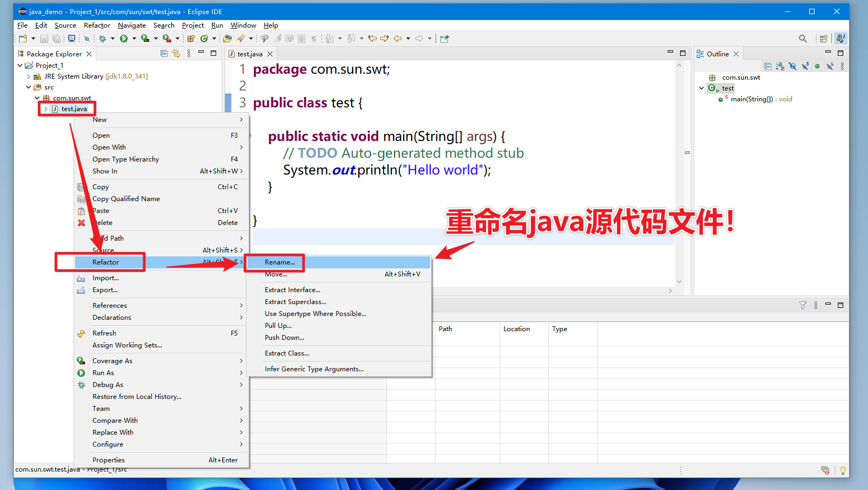
Task: Select Infer Generic Type Arguments...
Action: point(338,369)
